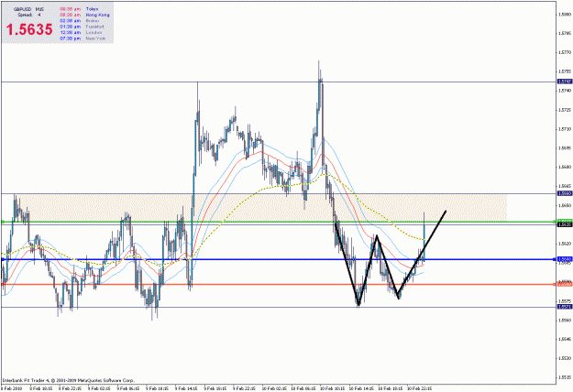Select the Tokyo session clock row
The image size is (573, 392).
[x=79, y=9]
